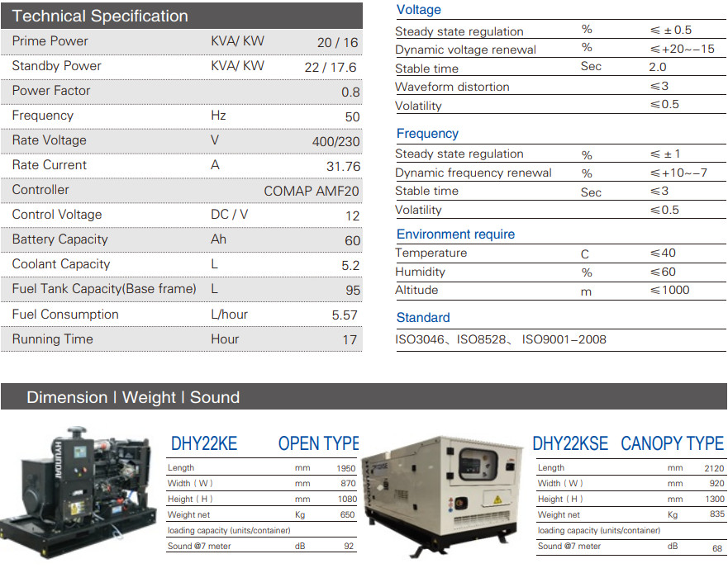Screen dimensions: 728x573
Task: Click the temperature value "≤40"
Action: click(x=663, y=253)
